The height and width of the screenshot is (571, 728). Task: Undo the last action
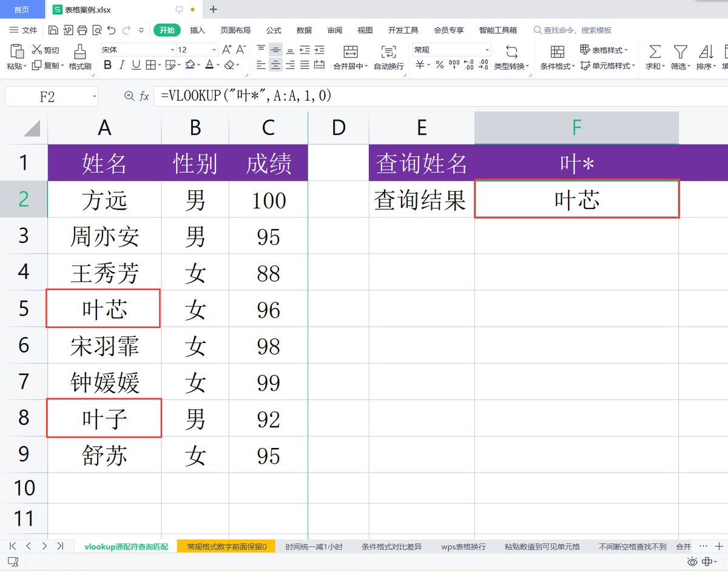(x=112, y=30)
